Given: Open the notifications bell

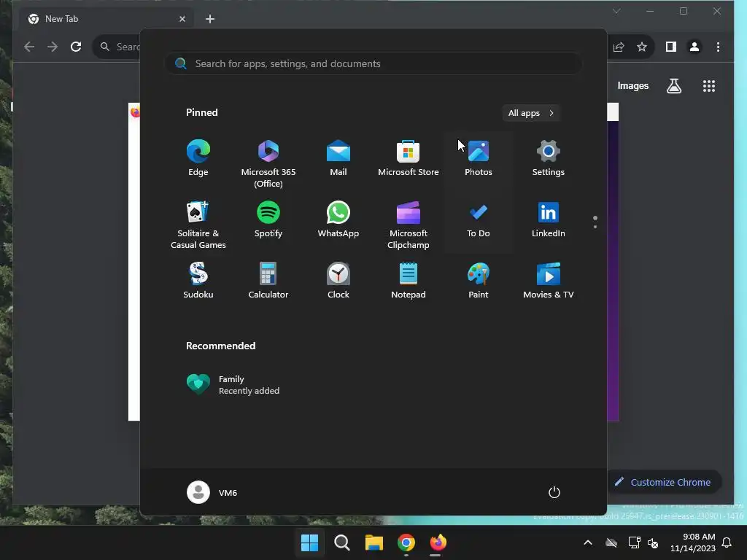Looking at the screenshot, I should pos(727,542).
